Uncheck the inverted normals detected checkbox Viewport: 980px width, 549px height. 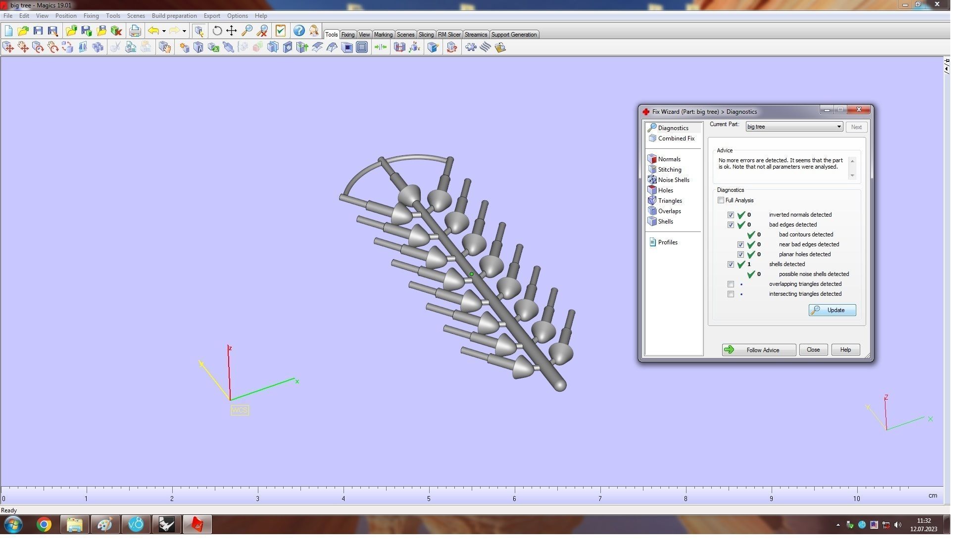point(731,215)
